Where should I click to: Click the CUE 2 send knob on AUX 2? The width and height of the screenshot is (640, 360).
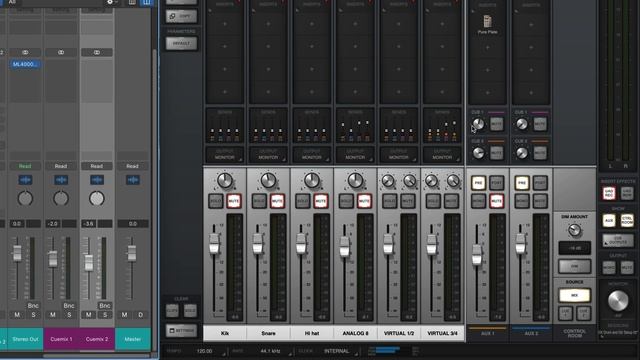522,153
